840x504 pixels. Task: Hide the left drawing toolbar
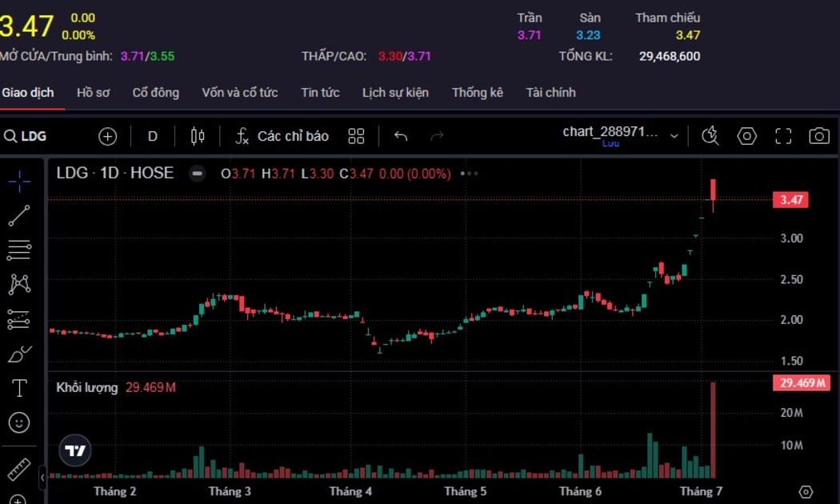click(42, 478)
